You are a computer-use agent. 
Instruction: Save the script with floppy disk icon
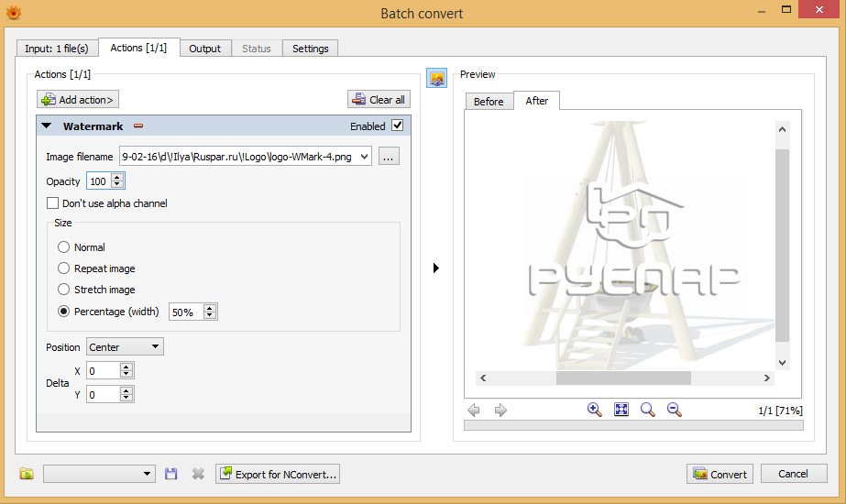[171, 474]
